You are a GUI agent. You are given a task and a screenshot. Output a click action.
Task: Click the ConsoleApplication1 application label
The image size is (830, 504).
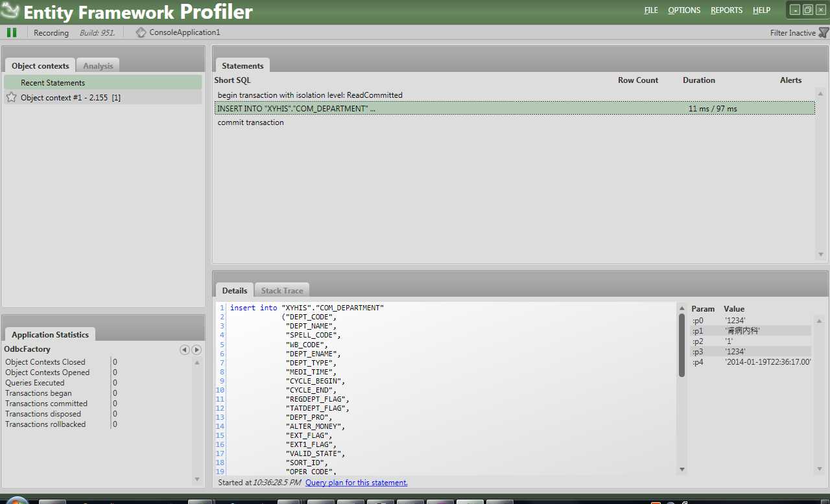coord(185,32)
